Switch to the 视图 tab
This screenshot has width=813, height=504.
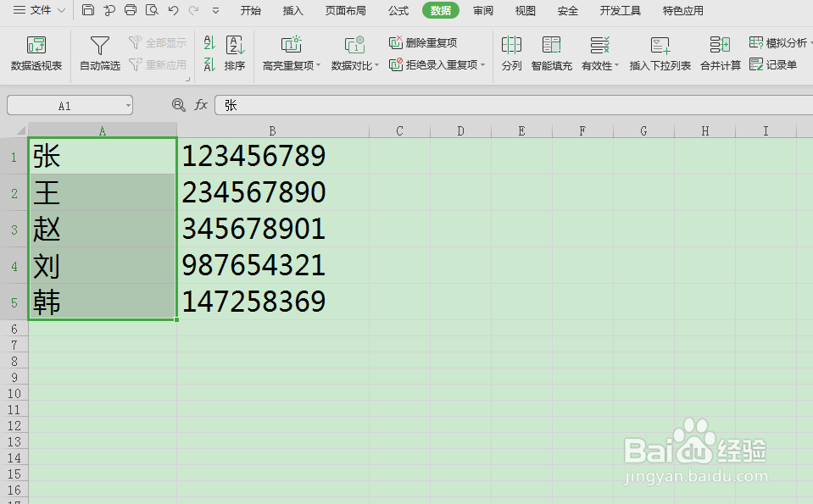tap(526, 10)
